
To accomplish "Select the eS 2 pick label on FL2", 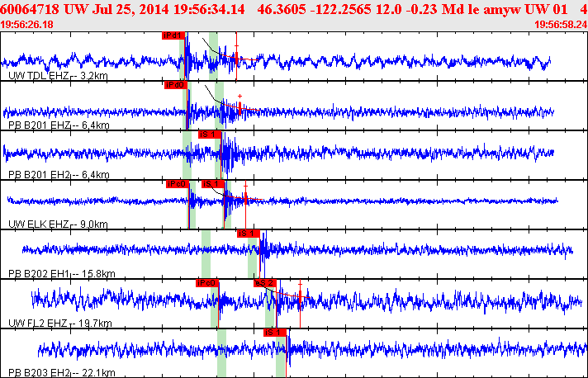I will click(x=265, y=283).
